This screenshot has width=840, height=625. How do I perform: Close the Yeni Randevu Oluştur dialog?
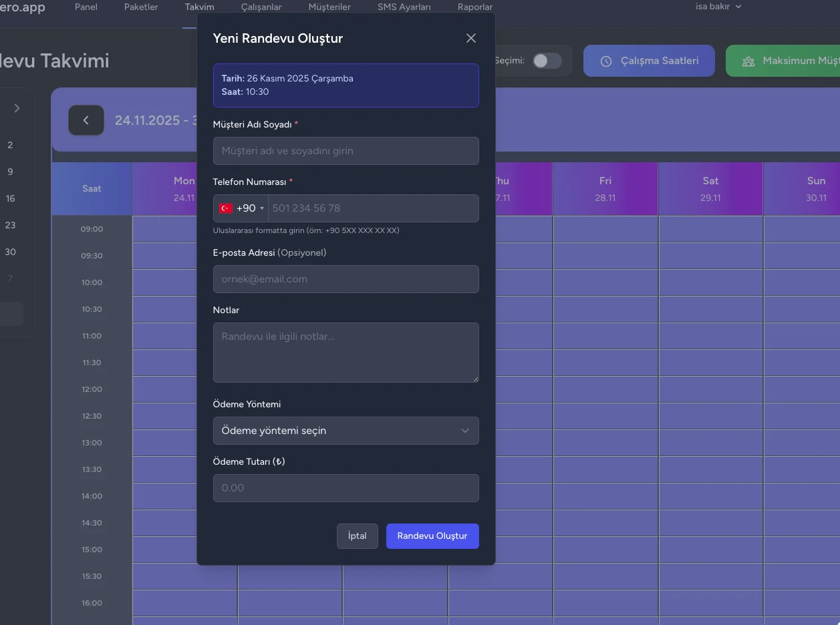[471, 38]
